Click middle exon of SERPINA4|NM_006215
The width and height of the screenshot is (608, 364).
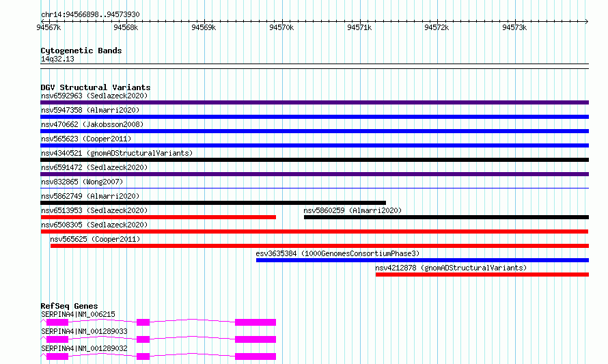click(143, 322)
